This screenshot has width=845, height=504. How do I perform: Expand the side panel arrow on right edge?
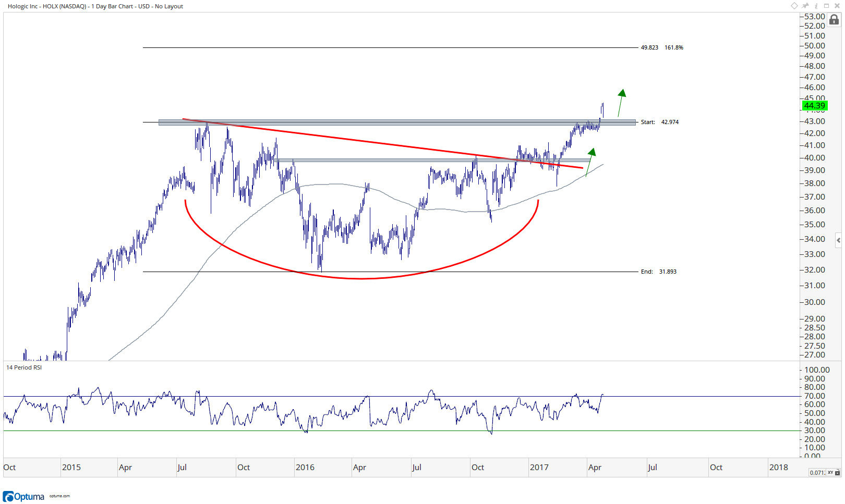click(x=838, y=241)
